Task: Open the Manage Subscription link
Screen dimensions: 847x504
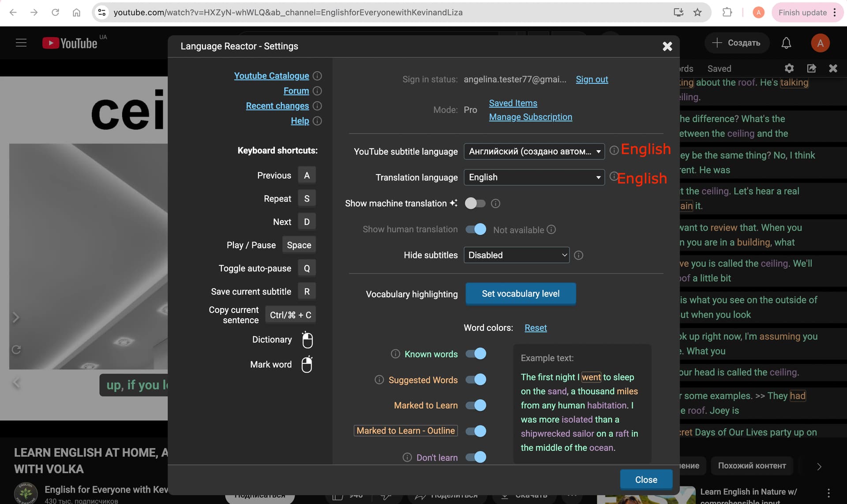Action: coord(530,117)
